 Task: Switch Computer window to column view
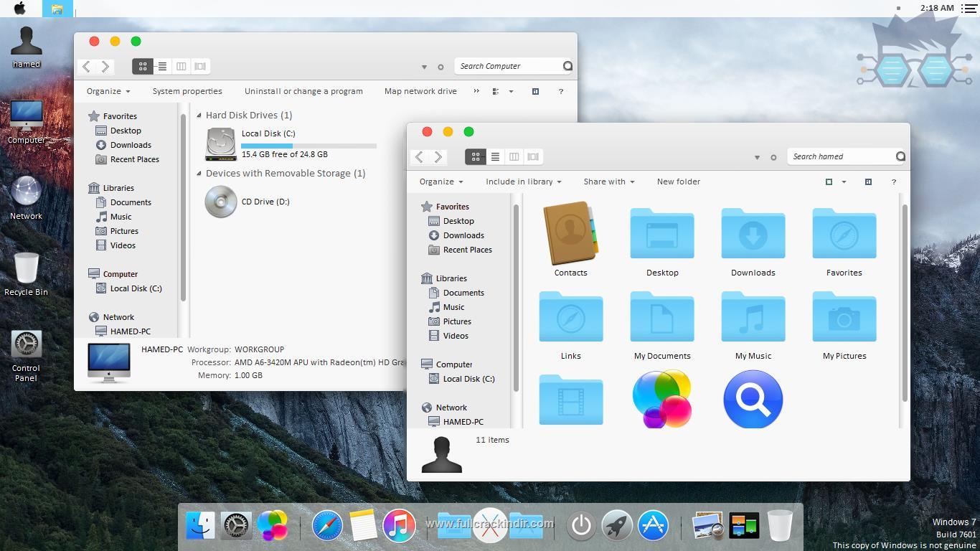coord(182,66)
